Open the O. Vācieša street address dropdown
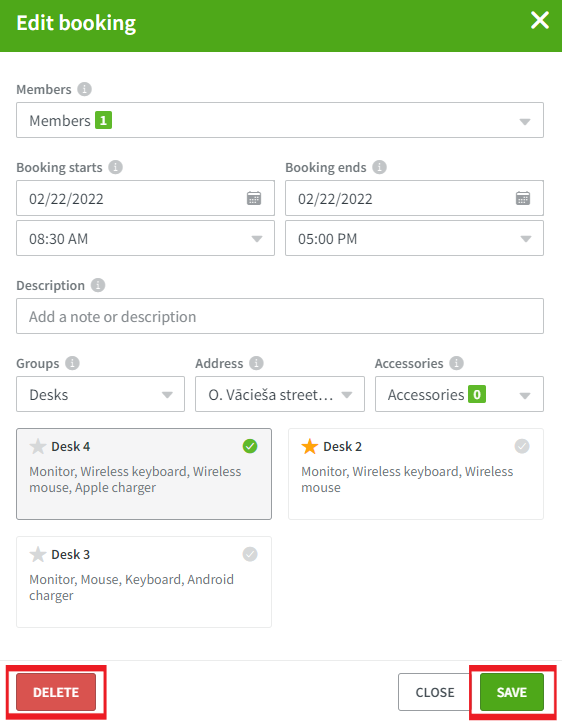The image size is (562, 723). [x=280, y=394]
